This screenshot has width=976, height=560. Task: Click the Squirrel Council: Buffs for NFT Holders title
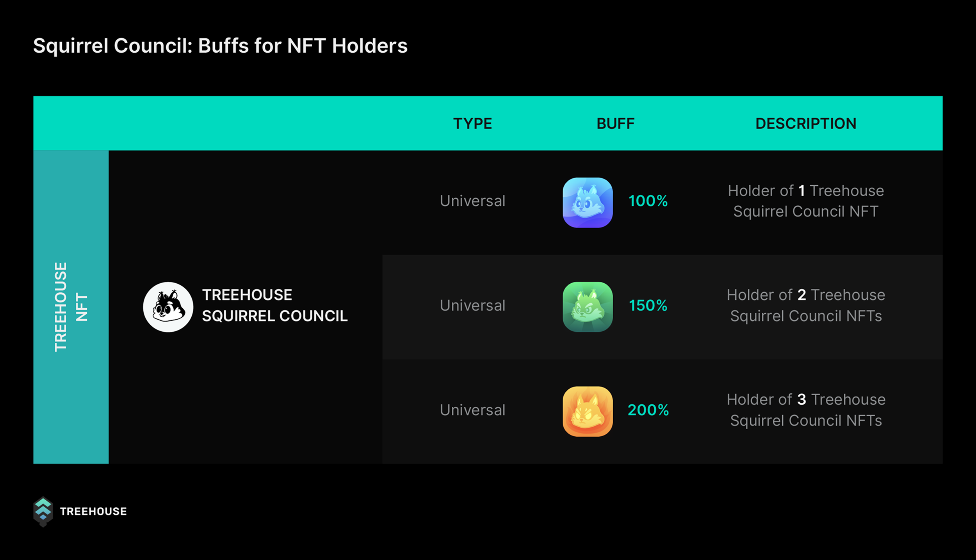pos(220,46)
